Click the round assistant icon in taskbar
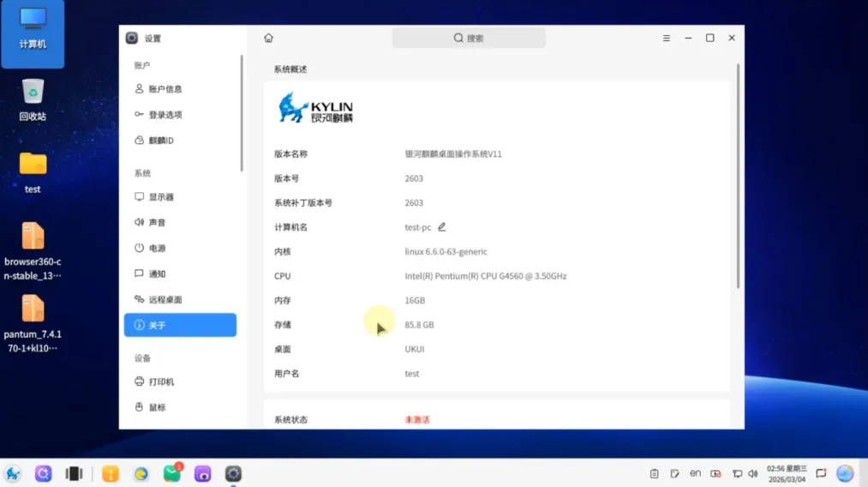The height and width of the screenshot is (487, 868). [x=845, y=473]
